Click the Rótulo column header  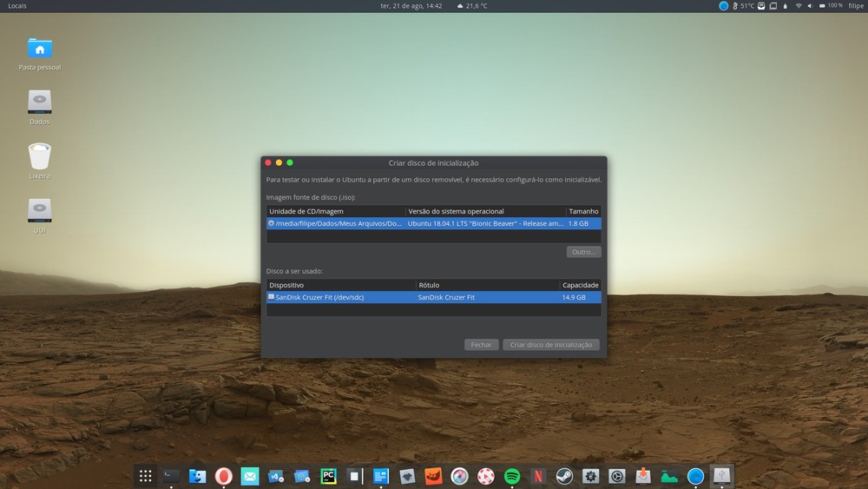[x=488, y=285]
